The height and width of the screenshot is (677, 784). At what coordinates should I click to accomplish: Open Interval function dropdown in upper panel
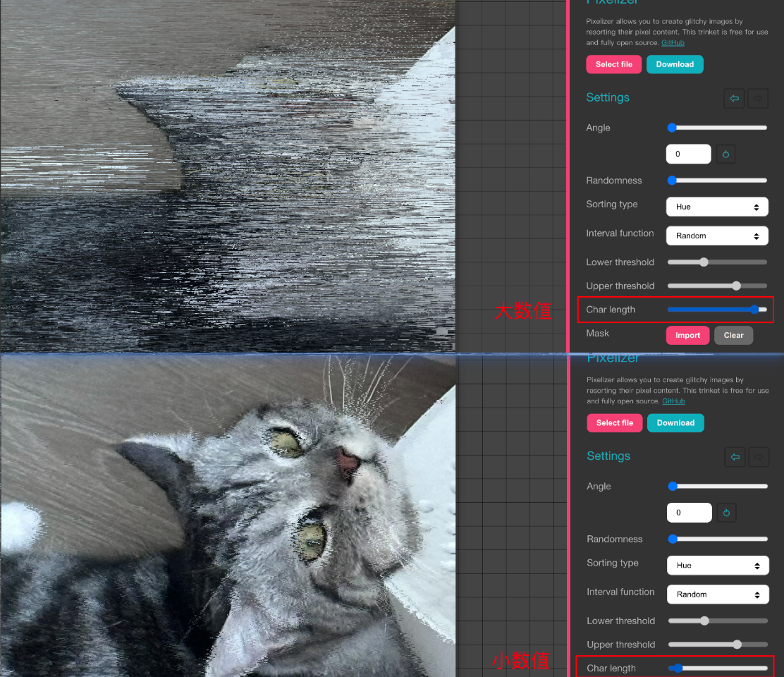coord(717,236)
